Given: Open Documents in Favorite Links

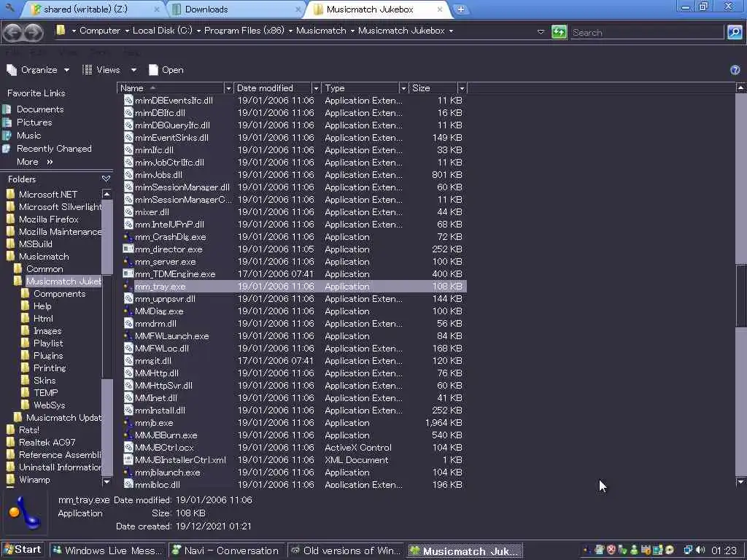Looking at the screenshot, I should (x=40, y=109).
